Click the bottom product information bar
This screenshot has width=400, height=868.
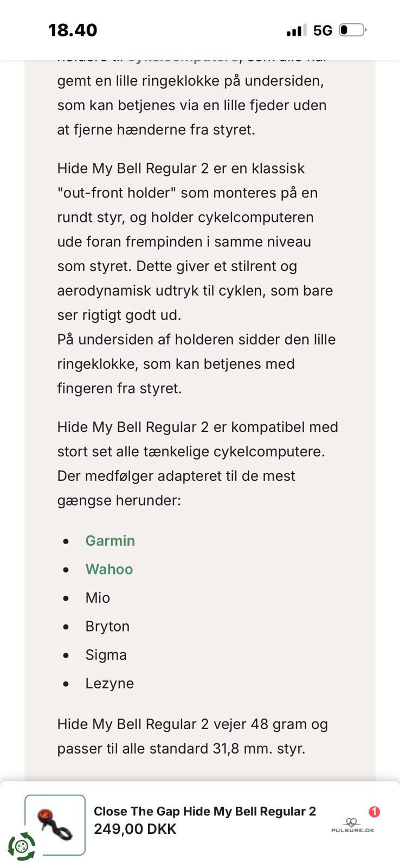pos(200,820)
